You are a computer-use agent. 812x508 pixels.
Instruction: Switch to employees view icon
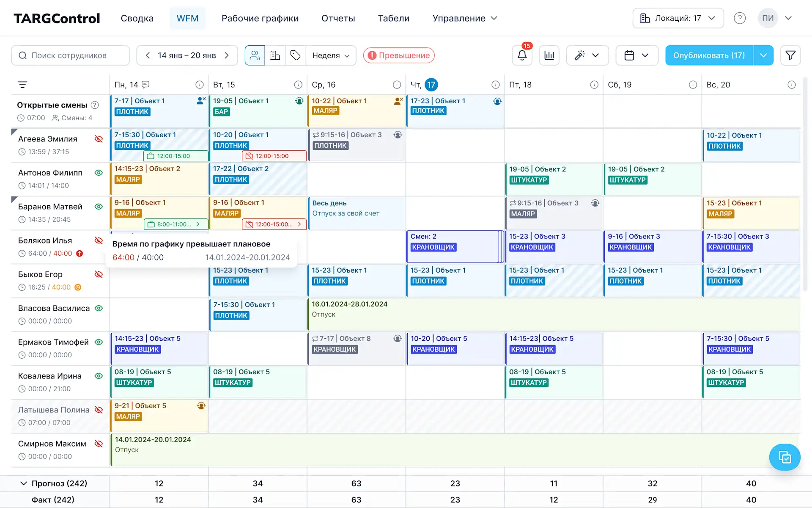tap(255, 55)
